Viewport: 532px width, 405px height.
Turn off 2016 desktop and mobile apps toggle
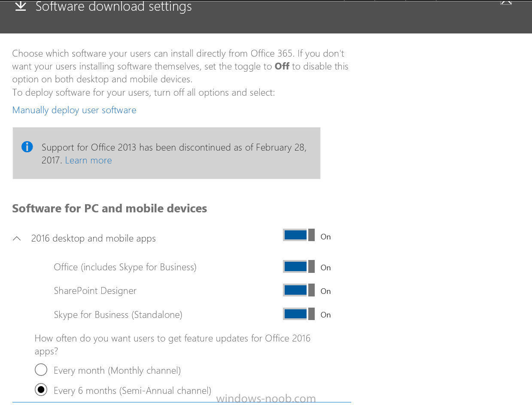[x=299, y=235]
